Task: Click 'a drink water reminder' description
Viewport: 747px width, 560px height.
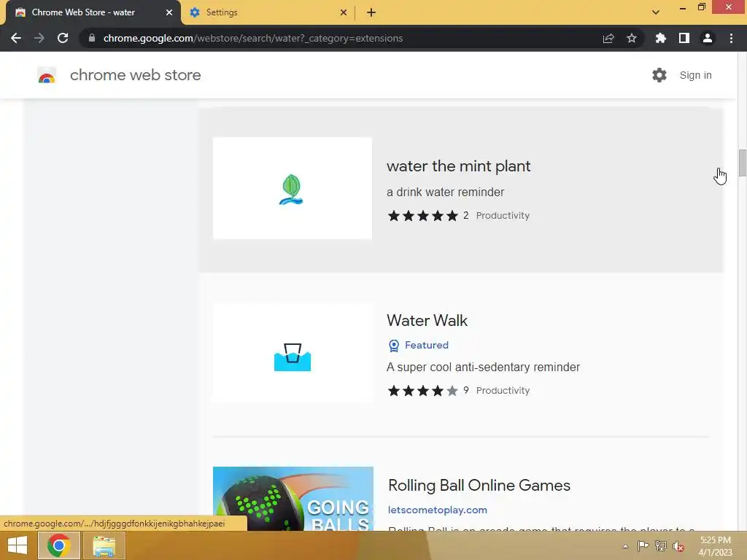Action: click(445, 192)
